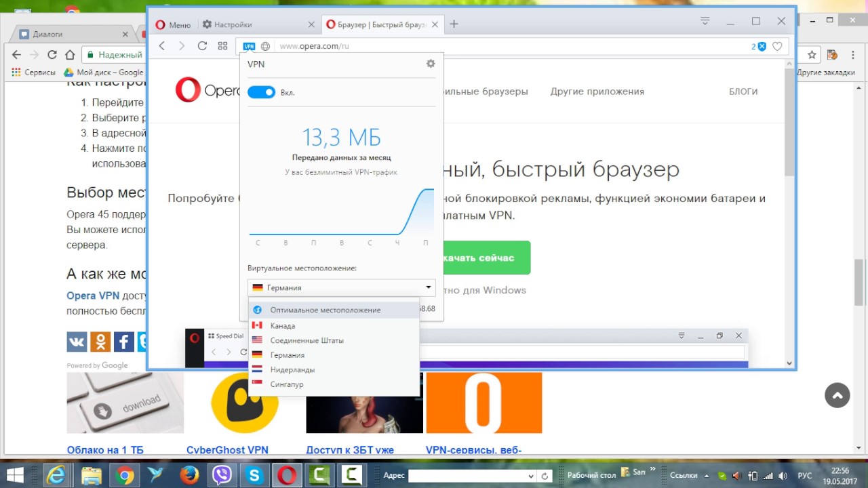Close the Диалоги tab in Chrome
The height and width of the screenshot is (488, 868).
pos(125,34)
